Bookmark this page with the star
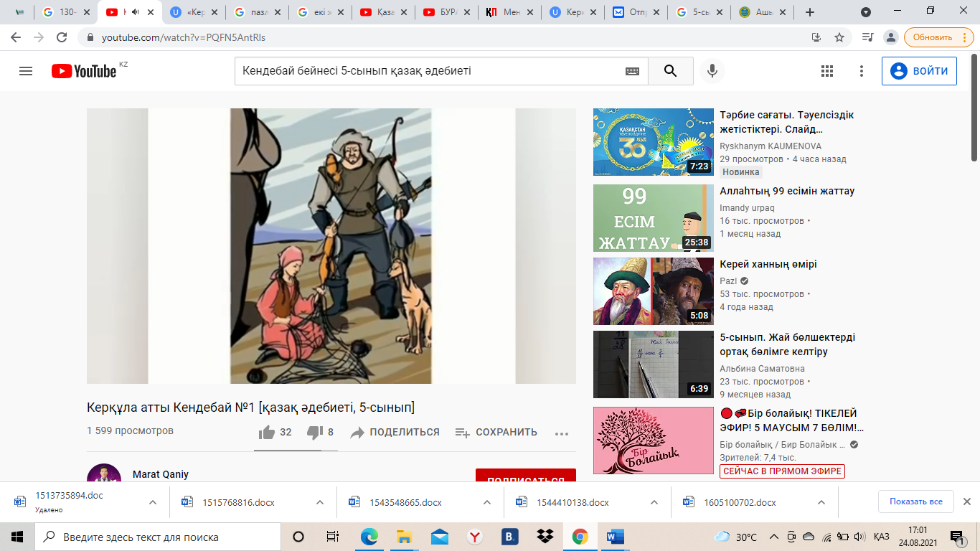 (839, 37)
